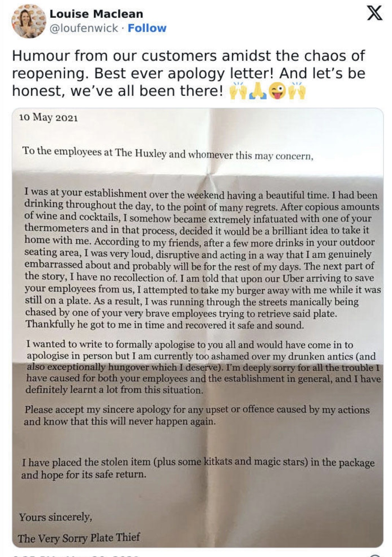The height and width of the screenshot is (557, 392).
Task: Click the '10 May 2021' date on the letter
Action: tap(48, 117)
